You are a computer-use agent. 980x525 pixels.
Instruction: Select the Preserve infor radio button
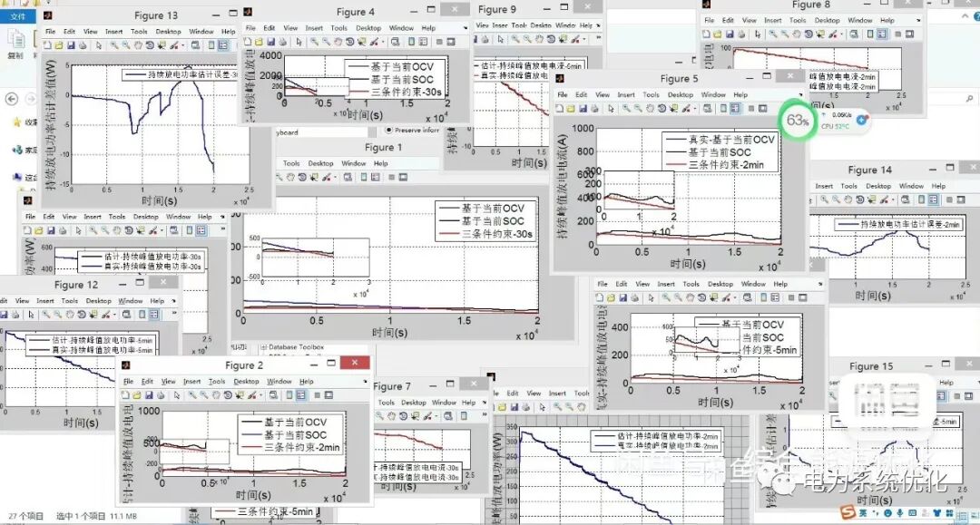click(388, 130)
